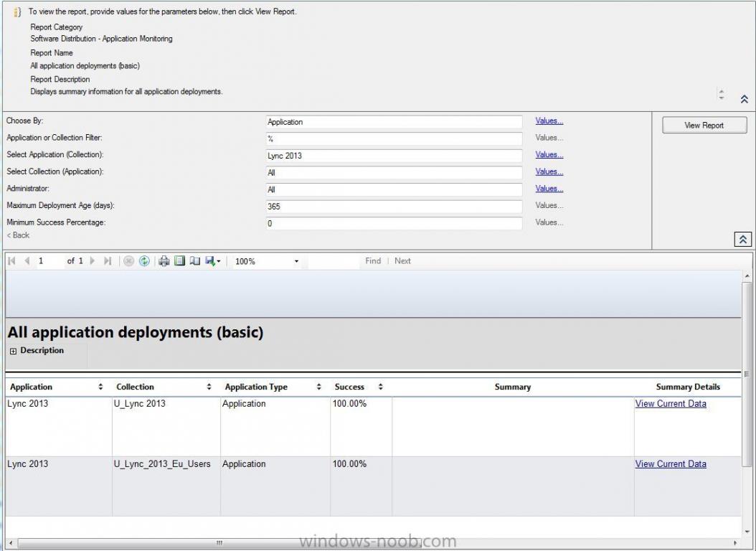Jump to the last report page
The image size is (756, 551).
(108, 261)
